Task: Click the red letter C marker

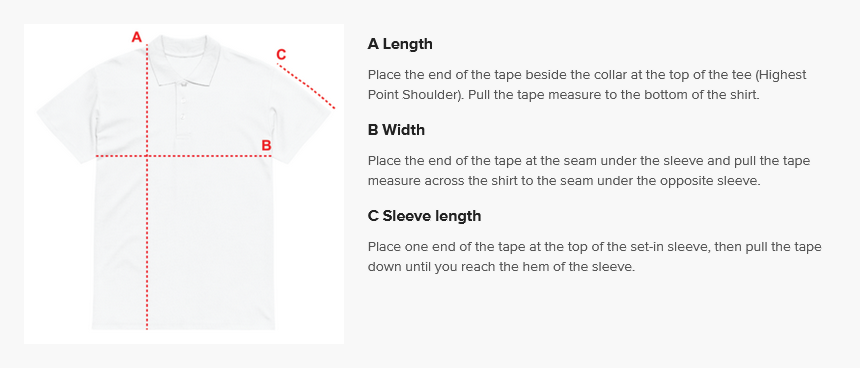Action: tap(281, 54)
